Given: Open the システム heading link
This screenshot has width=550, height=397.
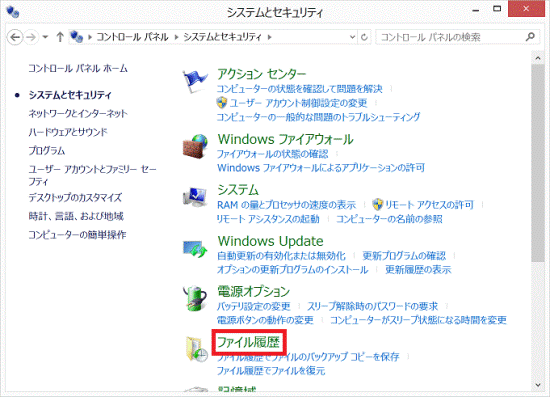Looking at the screenshot, I should click(x=238, y=190).
